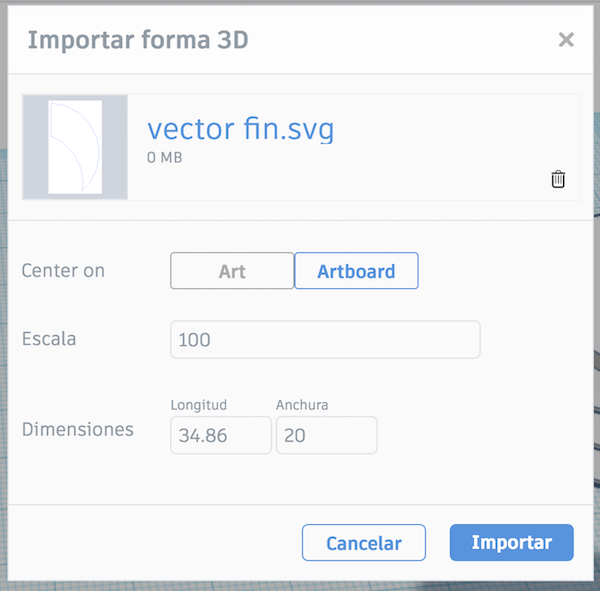Click the Escala label
Image resolution: width=600 pixels, height=591 pixels.
point(49,339)
